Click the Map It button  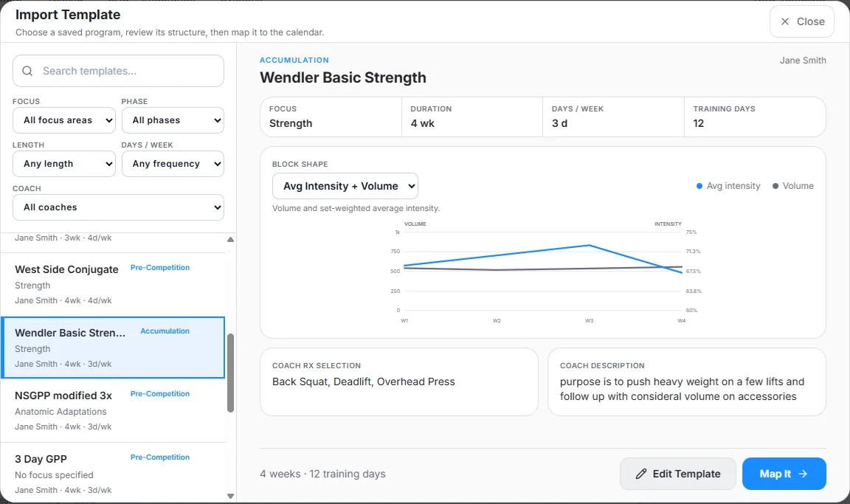[784, 474]
